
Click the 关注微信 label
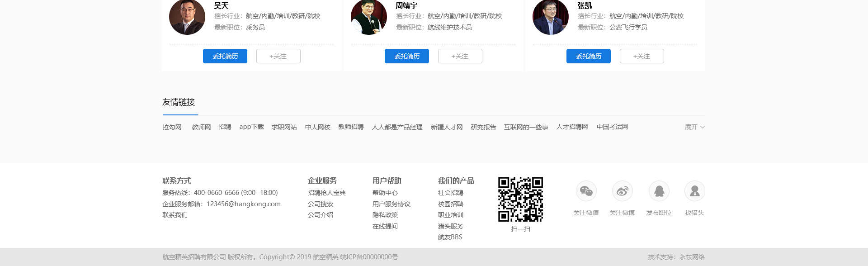[x=586, y=213]
